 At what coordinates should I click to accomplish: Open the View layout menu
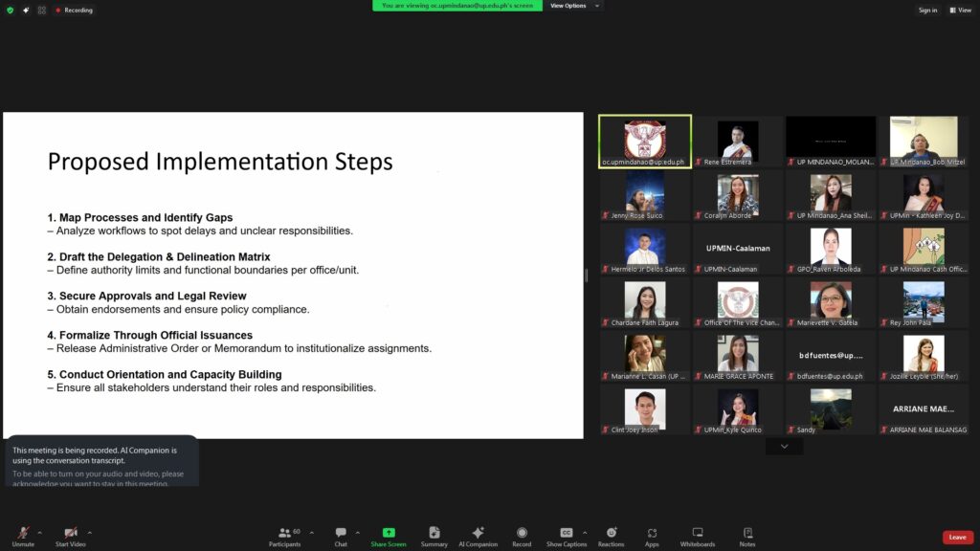click(x=960, y=10)
